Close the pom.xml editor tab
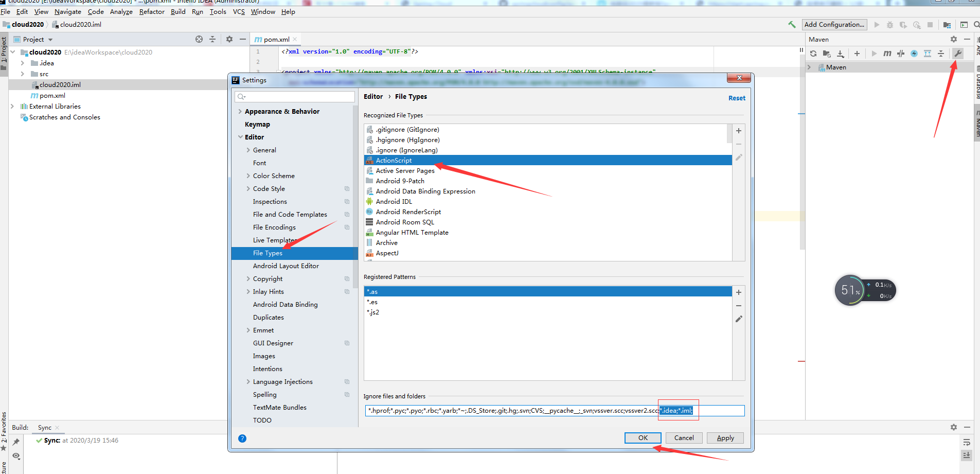The height and width of the screenshot is (474, 980). tap(295, 39)
